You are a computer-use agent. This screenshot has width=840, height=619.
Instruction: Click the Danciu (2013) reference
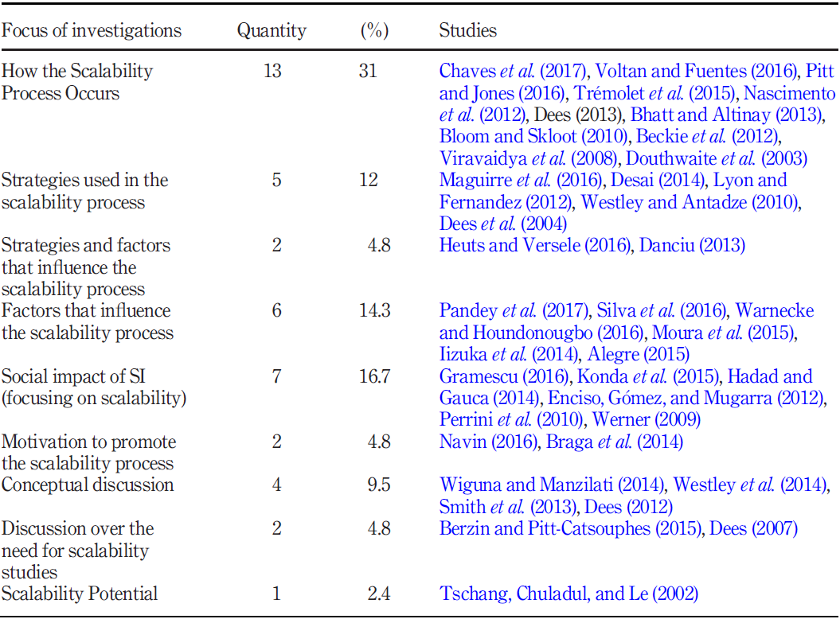[x=692, y=245]
